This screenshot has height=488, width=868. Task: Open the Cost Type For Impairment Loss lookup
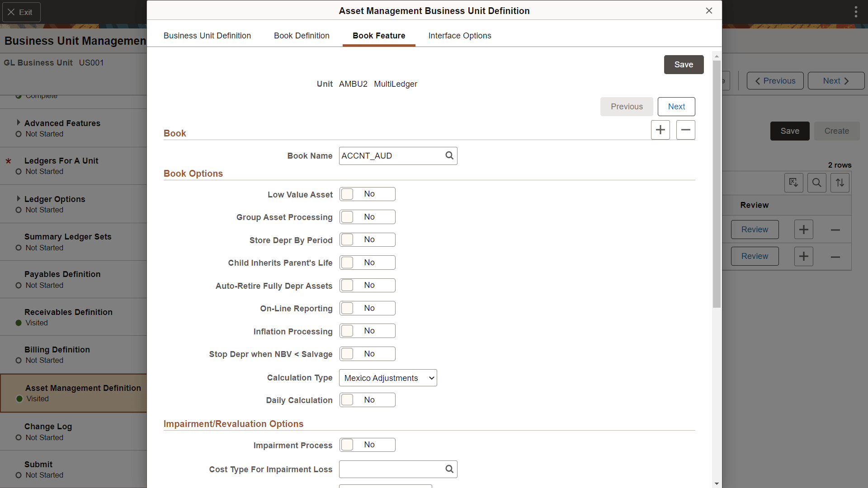[449, 469]
